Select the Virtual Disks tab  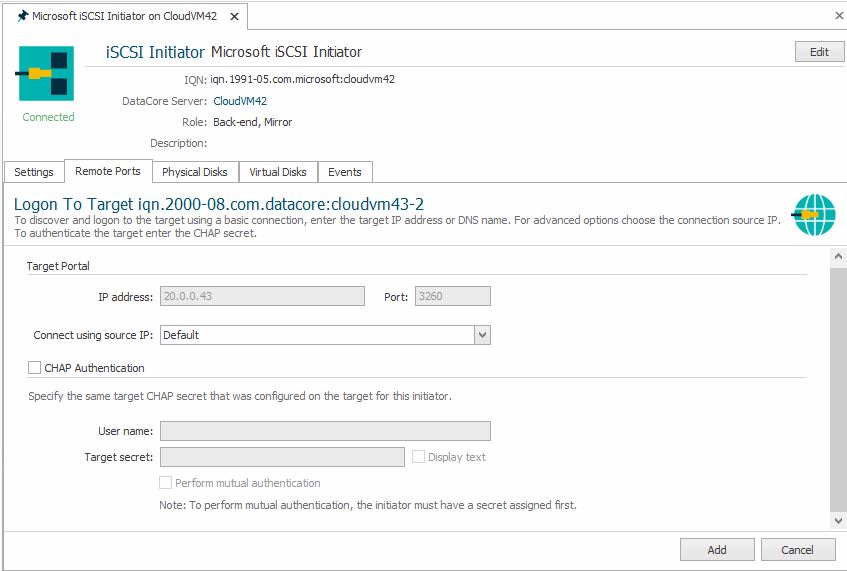[x=278, y=172]
